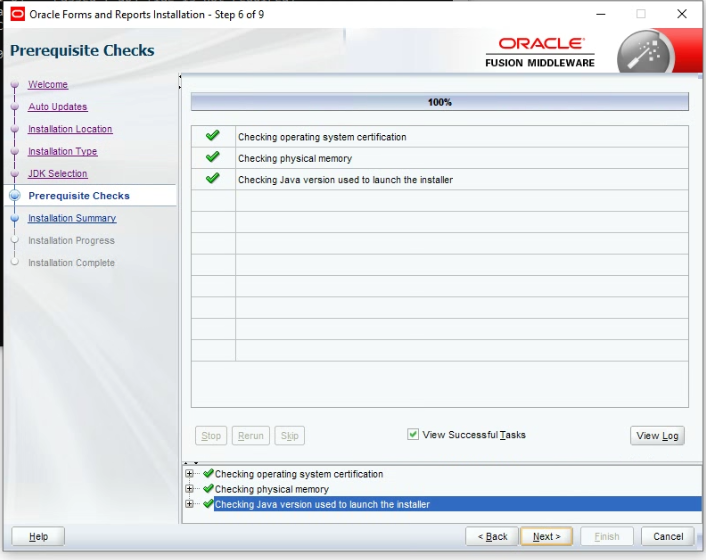Click the Finish button
This screenshot has height=560, width=706.
pyautogui.click(x=606, y=536)
